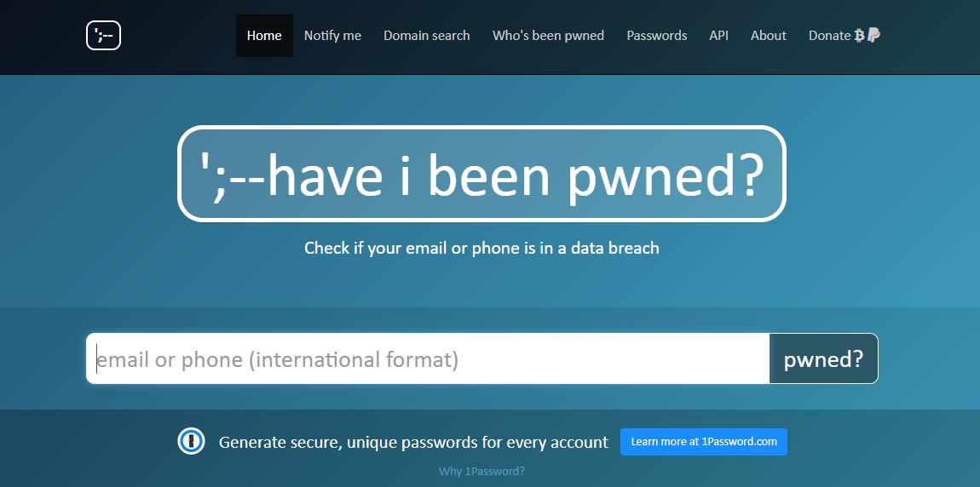Screen dimensions: 980x487
Task: Click the Donate link in navigation
Action: (x=829, y=36)
